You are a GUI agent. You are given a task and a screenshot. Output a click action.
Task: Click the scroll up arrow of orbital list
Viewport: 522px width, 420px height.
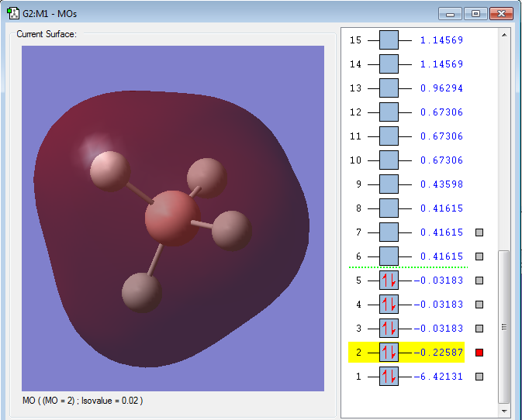coord(504,35)
